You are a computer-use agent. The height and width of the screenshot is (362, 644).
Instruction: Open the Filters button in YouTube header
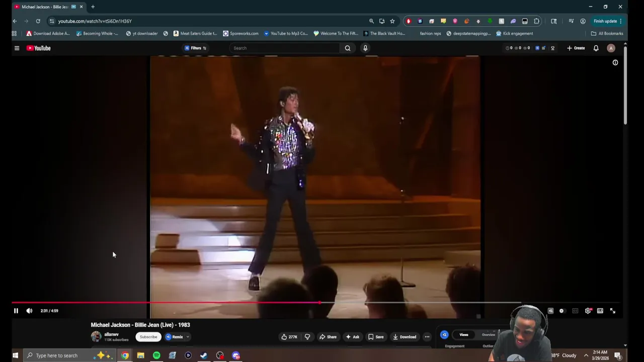point(196,48)
